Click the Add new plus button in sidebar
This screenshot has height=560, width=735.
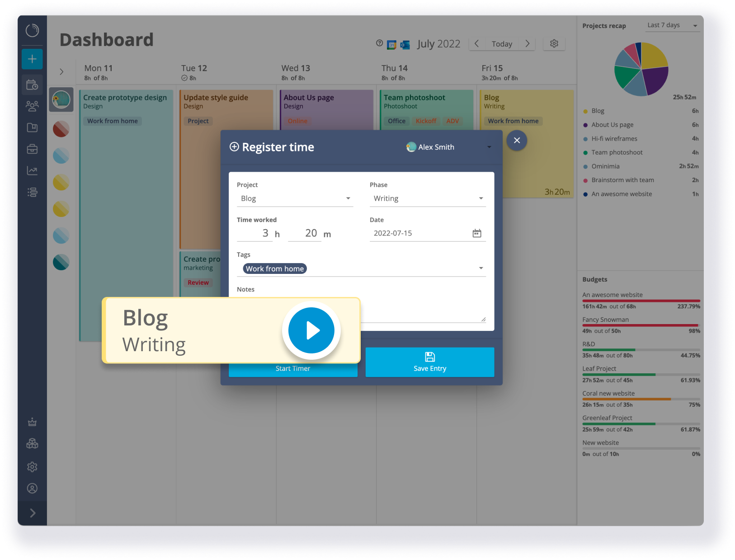point(32,59)
